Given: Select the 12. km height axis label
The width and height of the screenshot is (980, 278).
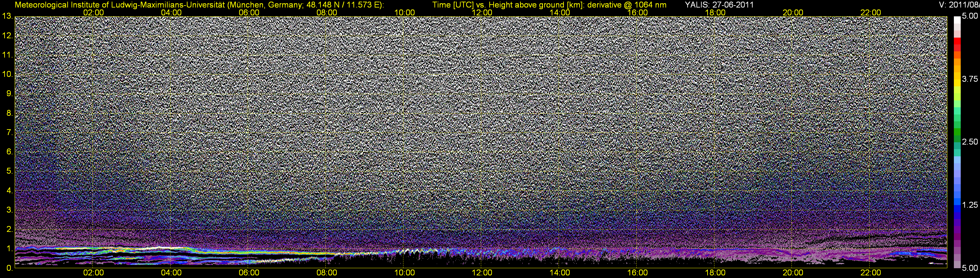Looking at the screenshot, I should 7,36.
